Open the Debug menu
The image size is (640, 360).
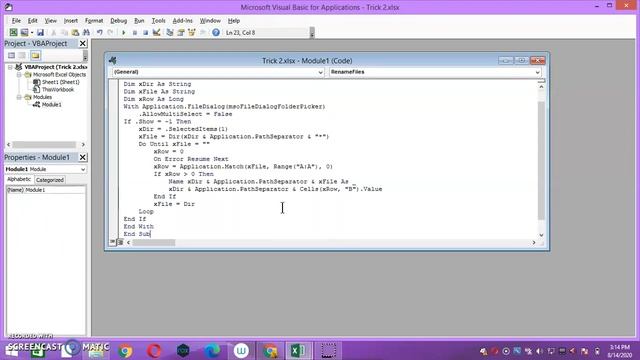(x=118, y=20)
